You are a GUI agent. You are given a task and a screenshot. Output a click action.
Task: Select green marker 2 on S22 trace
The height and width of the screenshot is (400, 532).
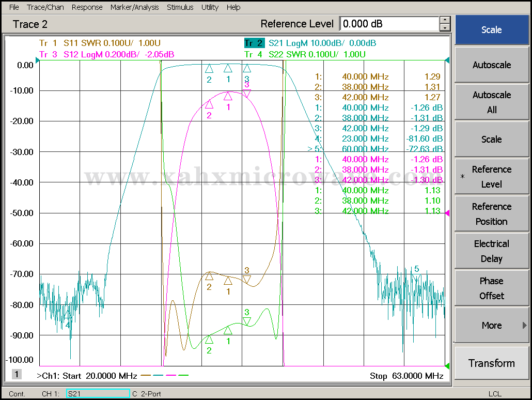[209, 339]
